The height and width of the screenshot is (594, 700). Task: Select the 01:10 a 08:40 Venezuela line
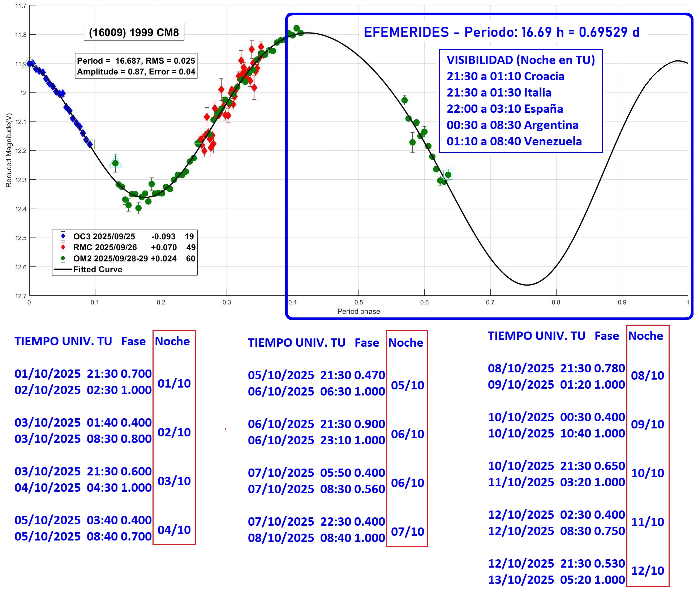coord(514,141)
